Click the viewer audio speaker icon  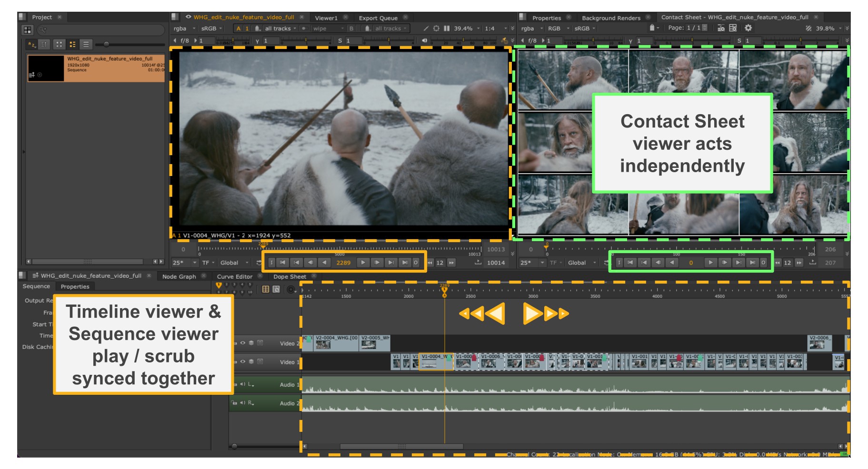coord(424,41)
